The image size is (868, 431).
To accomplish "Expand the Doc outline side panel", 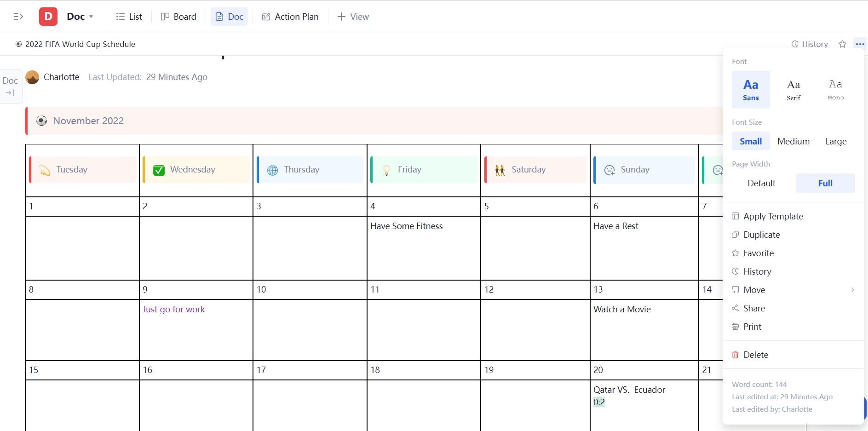I will (x=10, y=86).
